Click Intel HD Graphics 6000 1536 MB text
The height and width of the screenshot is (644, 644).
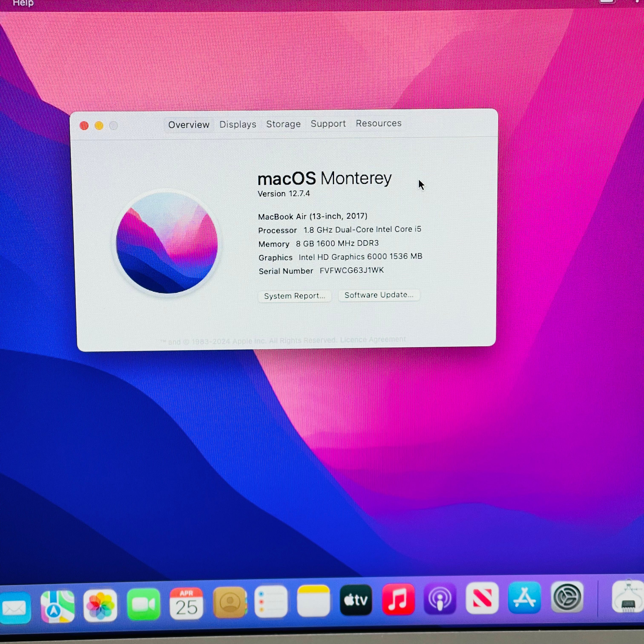click(360, 257)
